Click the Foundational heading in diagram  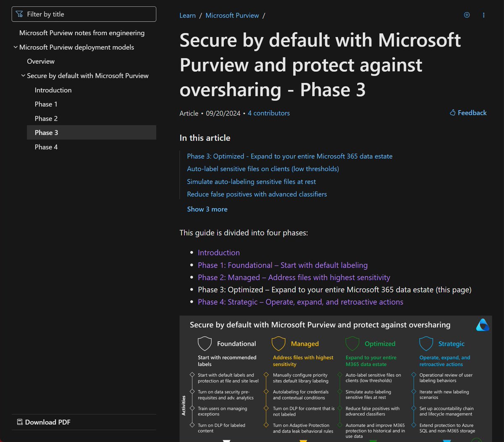[x=236, y=343]
